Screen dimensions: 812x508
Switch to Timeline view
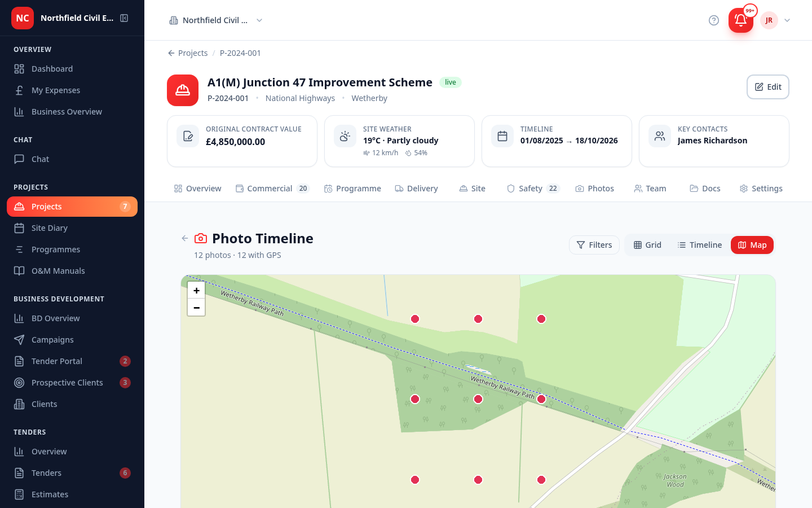pos(699,245)
